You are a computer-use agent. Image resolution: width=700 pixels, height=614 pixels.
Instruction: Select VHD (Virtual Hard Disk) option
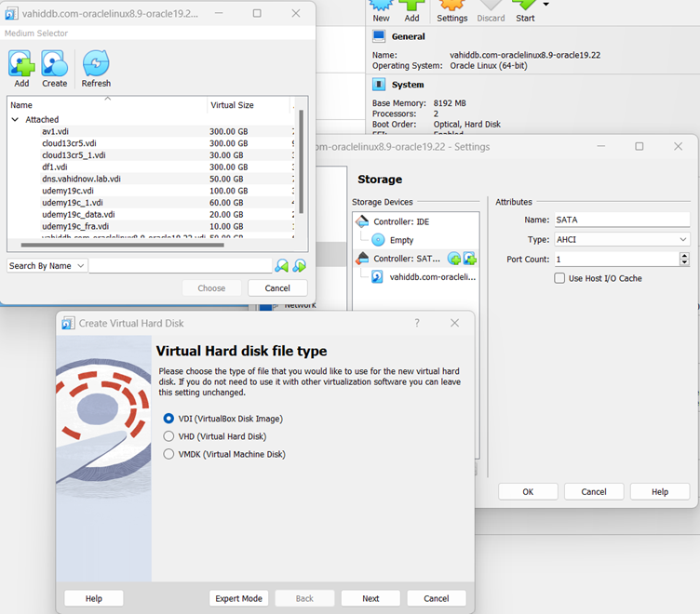(169, 436)
